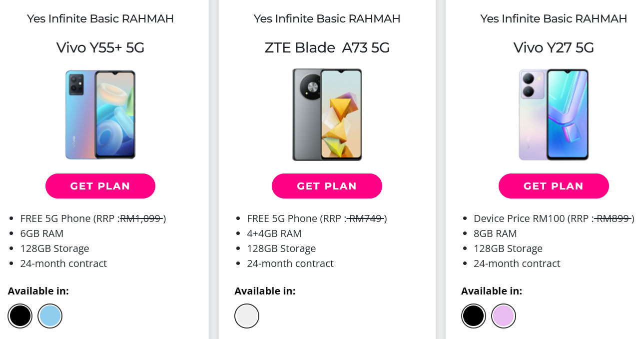Click the Vivo Y27 5G phone image
The width and height of the screenshot is (644, 339).
(554, 115)
